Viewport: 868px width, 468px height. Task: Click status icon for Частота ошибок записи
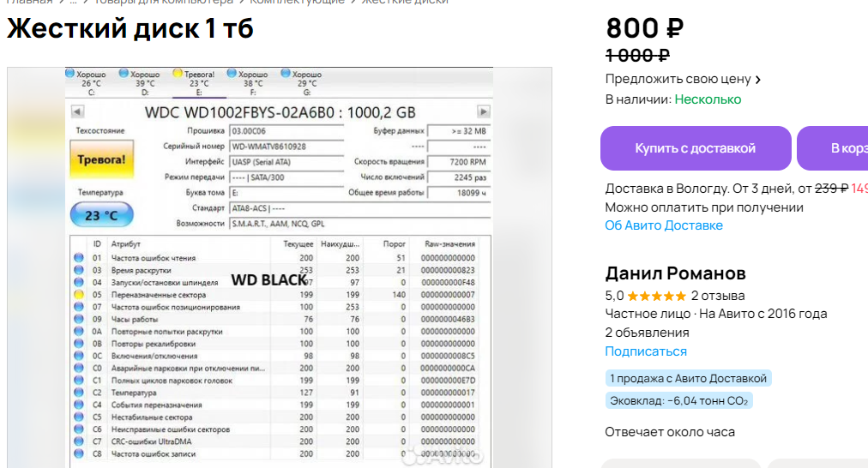(x=79, y=453)
